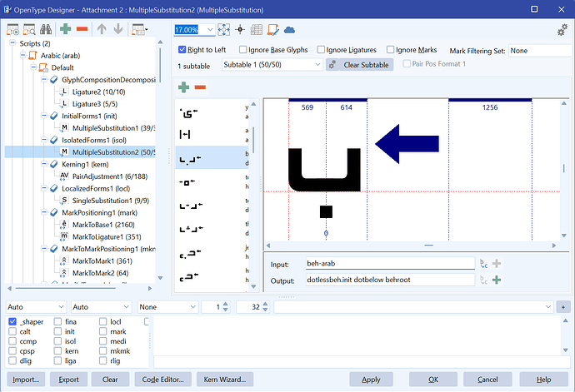Open settings gears icon at top right
This screenshot has height=392, width=575.
562,30
